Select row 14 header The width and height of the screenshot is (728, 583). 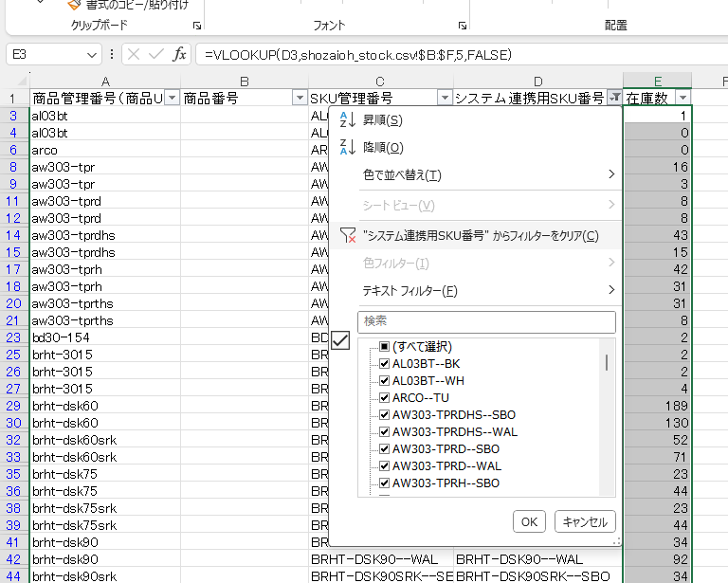[14, 235]
